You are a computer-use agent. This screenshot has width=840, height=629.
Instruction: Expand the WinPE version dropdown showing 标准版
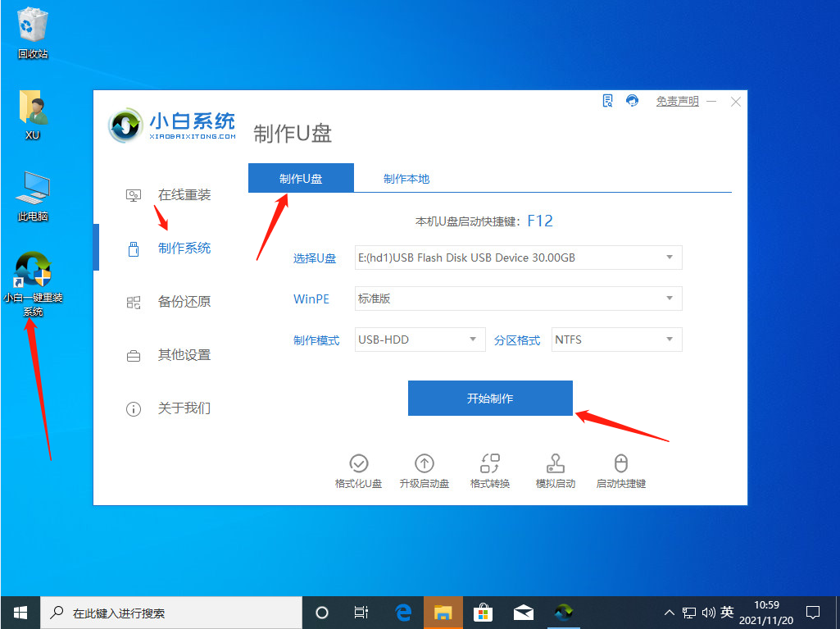pyautogui.click(x=518, y=299)
